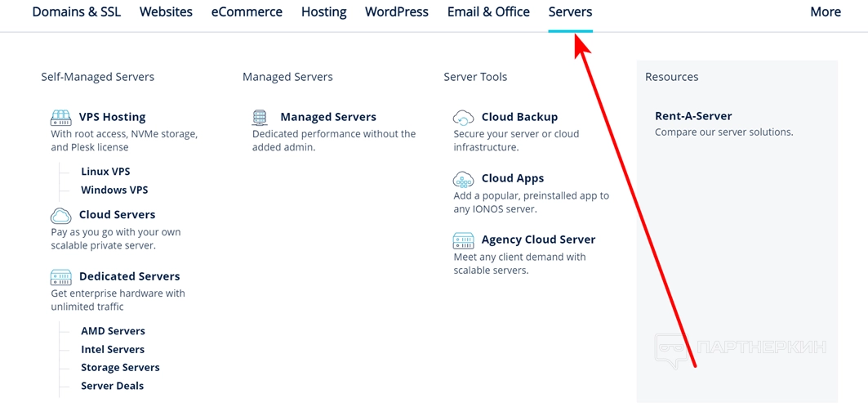
Task: Go to Managed Servers page
Action: (328, 117)
